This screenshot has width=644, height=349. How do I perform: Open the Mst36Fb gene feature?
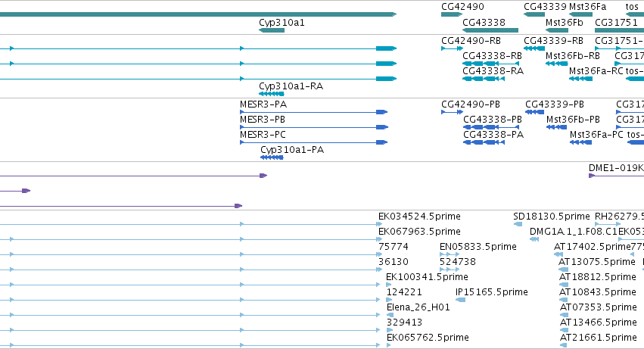pyautogui.click(x=557, y=30)
